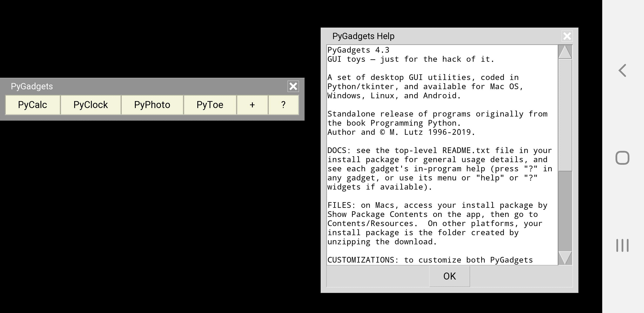
Task: Tap the Android recent apps icon
Action: click(622, 245)
